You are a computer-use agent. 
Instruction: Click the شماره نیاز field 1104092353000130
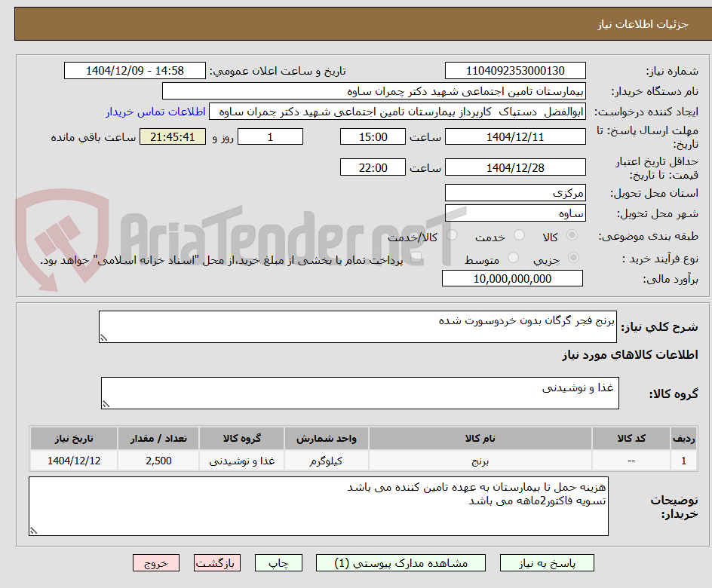pos(515,71)
